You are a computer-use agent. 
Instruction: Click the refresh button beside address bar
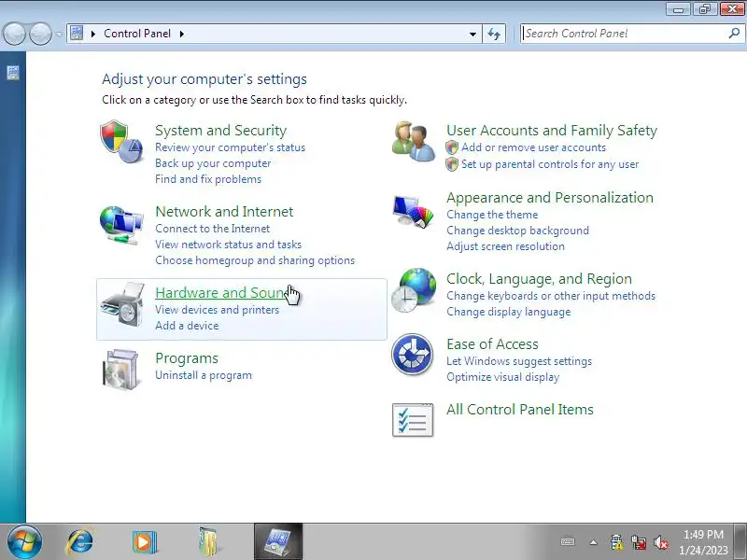[494, 34]
